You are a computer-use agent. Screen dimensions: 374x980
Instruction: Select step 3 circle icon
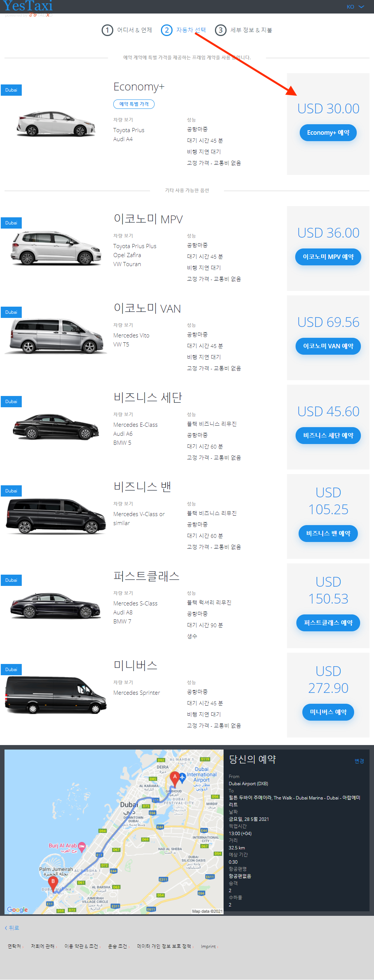[x=221, y=30]
